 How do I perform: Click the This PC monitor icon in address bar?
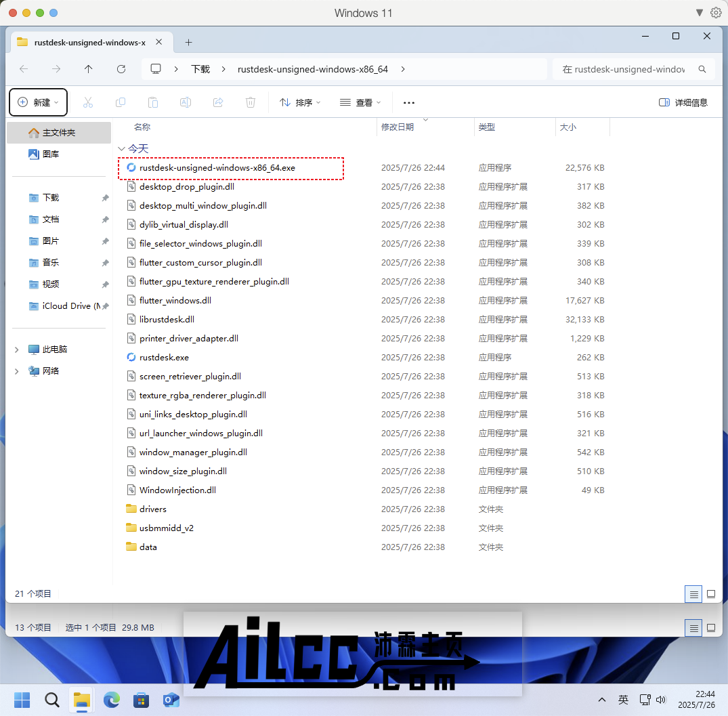(x=156, y=69)
